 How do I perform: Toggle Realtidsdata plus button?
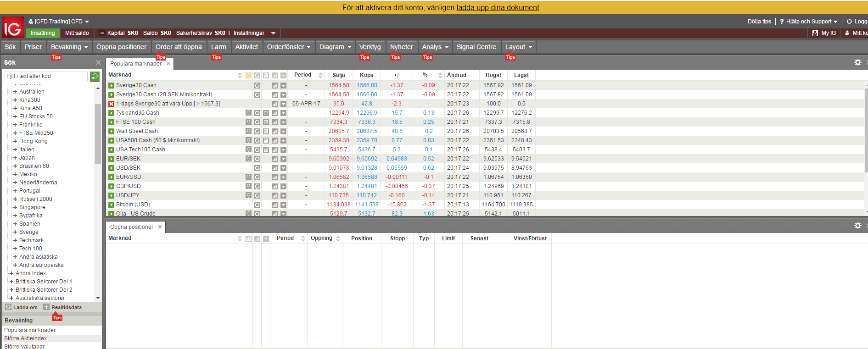click(46, 307)
